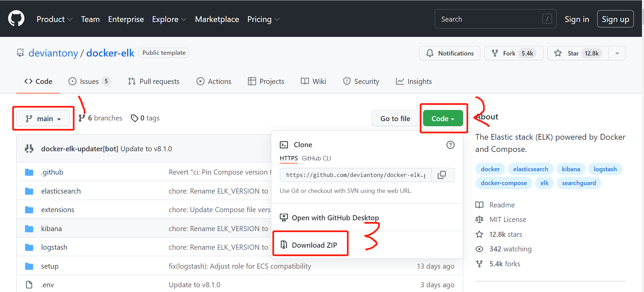The image size is (644, 292).
Task: Open the deviantony owner link
Action: [x=53, y=53]
